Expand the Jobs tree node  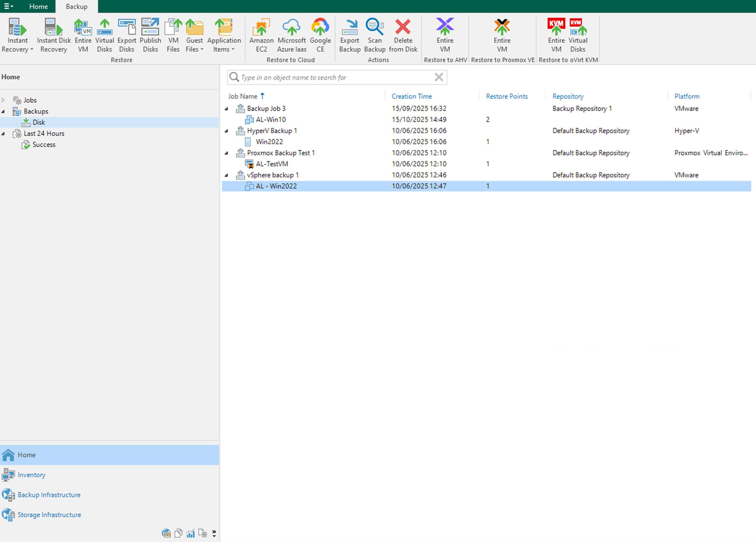tap(3, 100)
